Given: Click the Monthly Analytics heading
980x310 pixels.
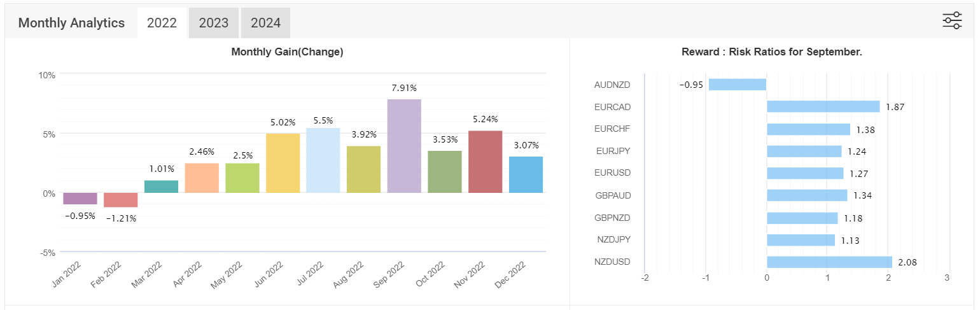Looking at the screenshot, I should (x=71, y=23).
